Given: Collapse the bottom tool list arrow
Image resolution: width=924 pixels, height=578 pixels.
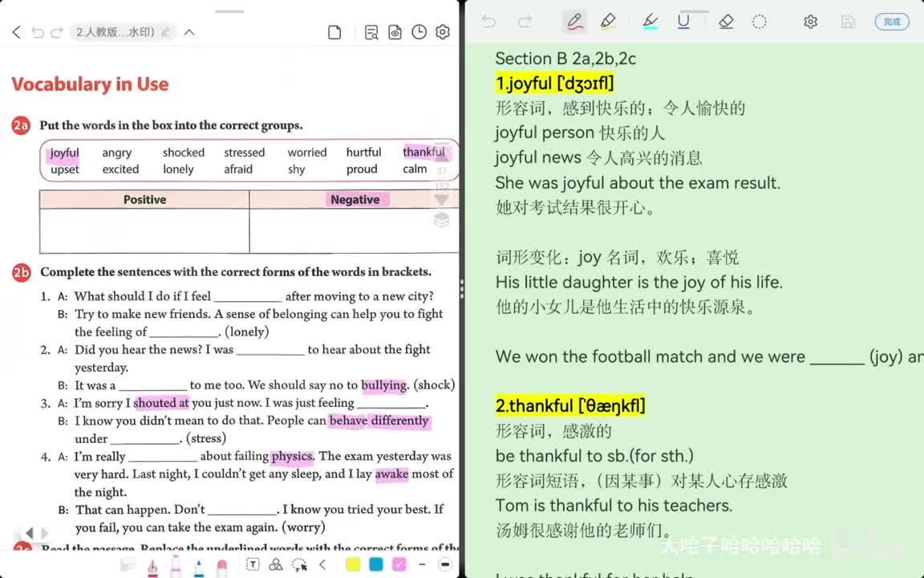Looking at the screenshot, I should point(323,564).
